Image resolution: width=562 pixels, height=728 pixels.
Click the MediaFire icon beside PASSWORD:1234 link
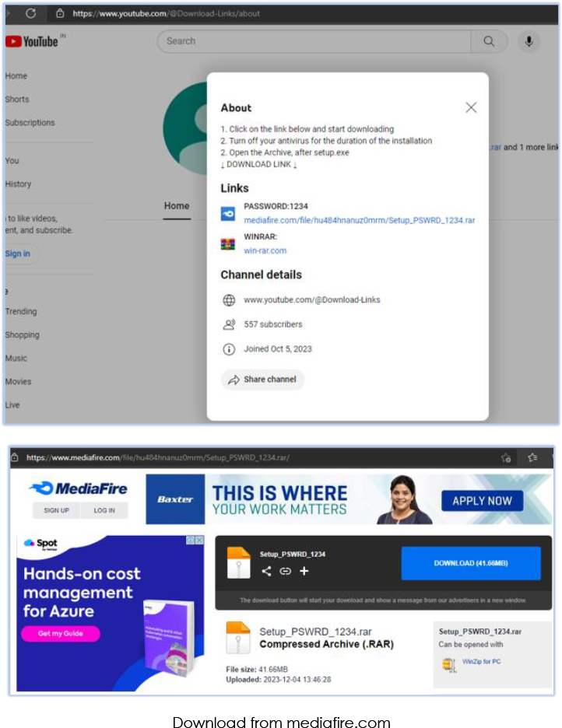227,214
